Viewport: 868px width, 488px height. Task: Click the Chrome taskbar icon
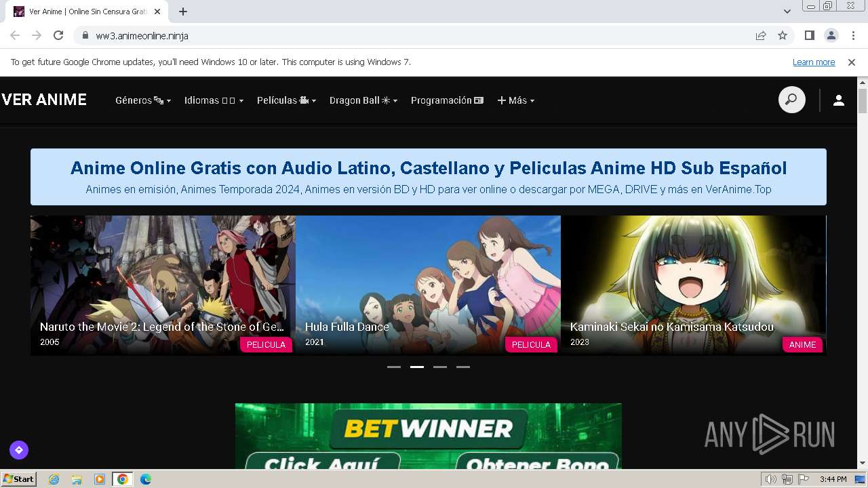[x=123, y=479]
